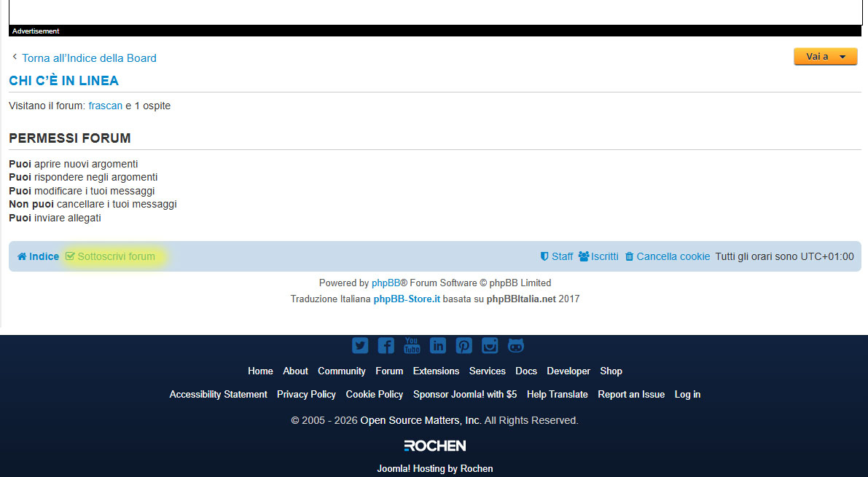Select Docs in footer menu
Screen dimensions: 868x477
pyautogui.click(x=526, y=371)
